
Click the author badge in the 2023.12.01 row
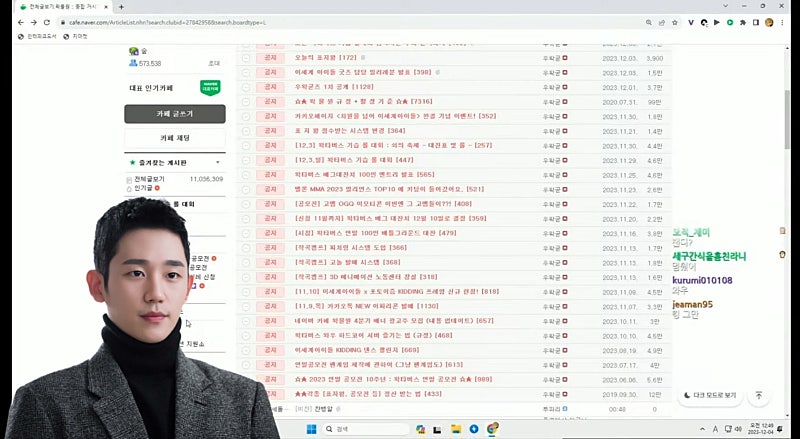click(x=565, y=87)
